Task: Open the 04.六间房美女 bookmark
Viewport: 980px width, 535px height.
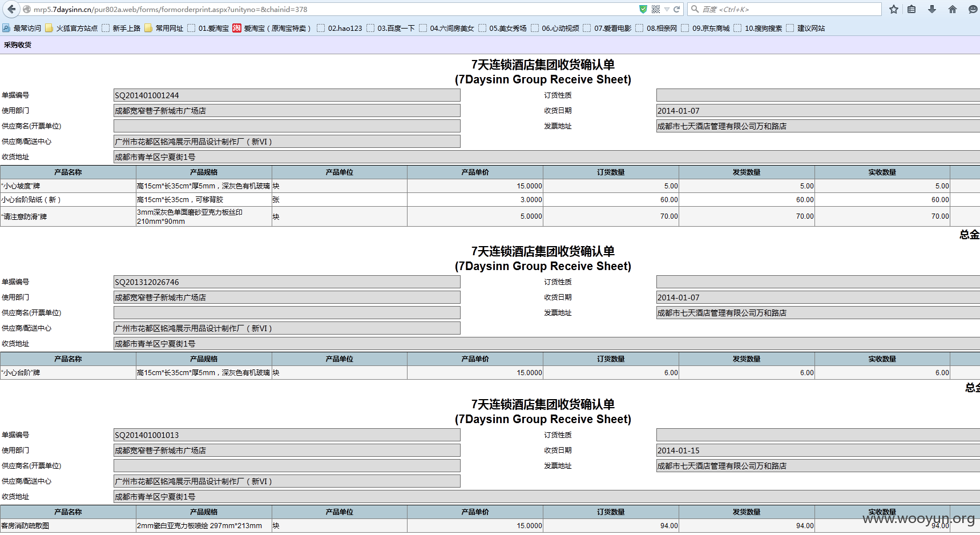Action: pos(447,28)
